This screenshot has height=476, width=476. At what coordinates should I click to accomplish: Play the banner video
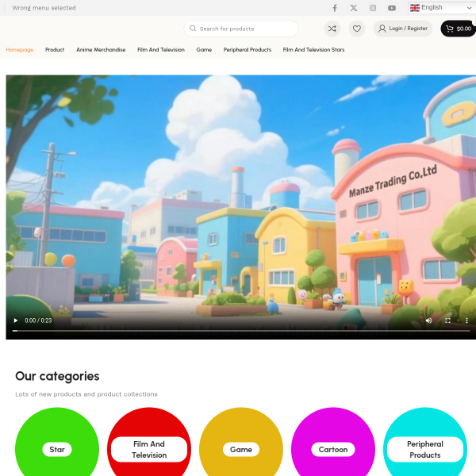(15, 321)
